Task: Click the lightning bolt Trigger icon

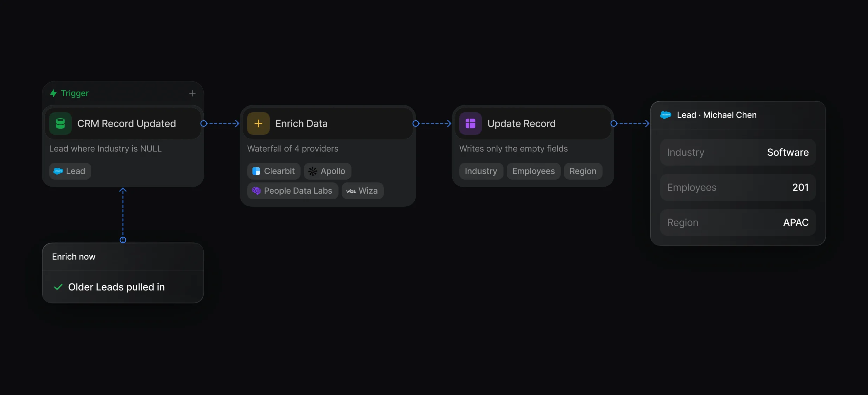Action: pyautogui.click(x=53, y=93)
